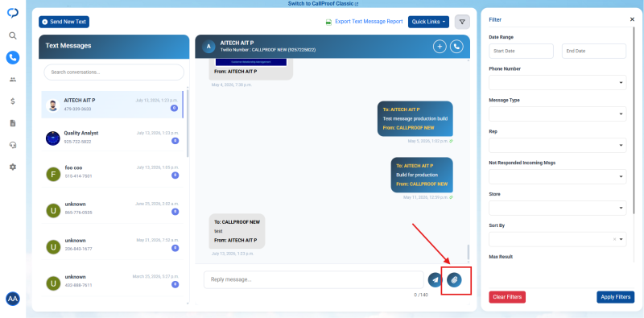This screenshot has width=644, height=318.
Task: Click the Apply Filters button
Action: tap(615, 297)
